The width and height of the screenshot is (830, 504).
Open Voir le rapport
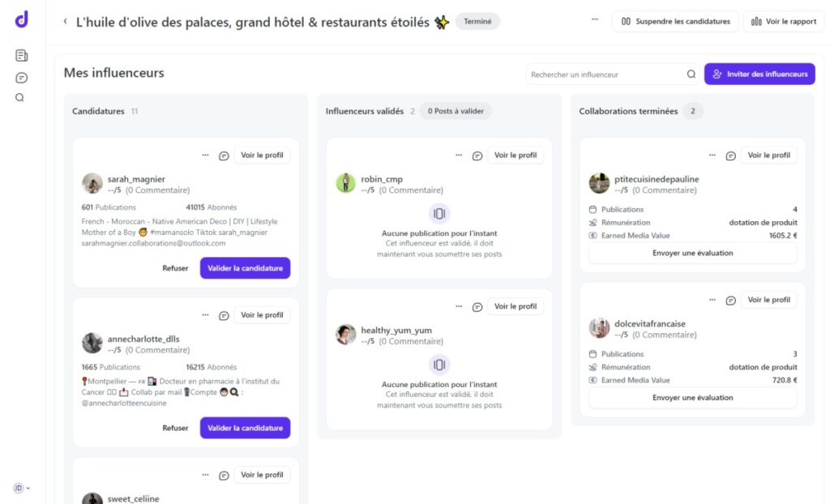(783, 22)
